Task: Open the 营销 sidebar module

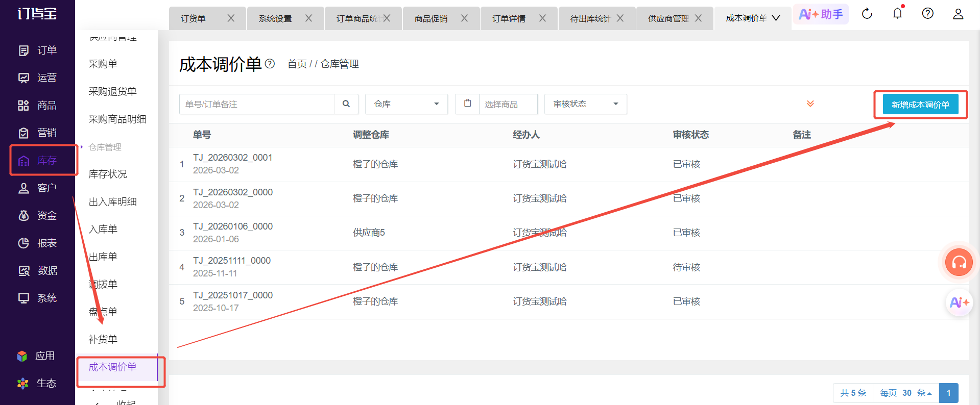Action: [x=37, y=133]
